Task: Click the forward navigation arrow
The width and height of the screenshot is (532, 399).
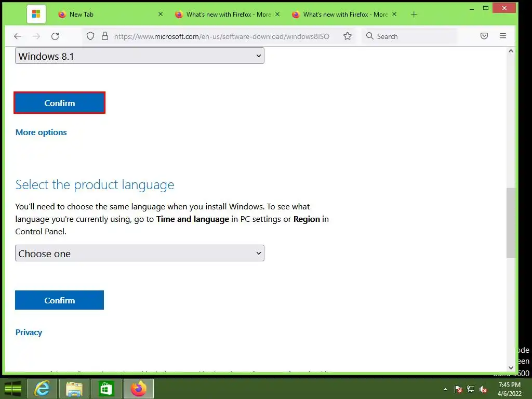Action: 36,36
